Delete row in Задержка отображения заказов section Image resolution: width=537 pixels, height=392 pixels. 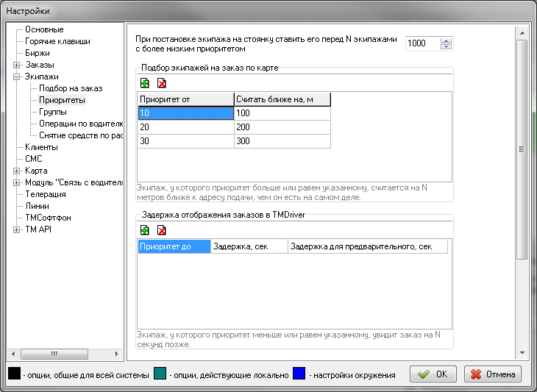pyautogui.click(x=161, y=230)
